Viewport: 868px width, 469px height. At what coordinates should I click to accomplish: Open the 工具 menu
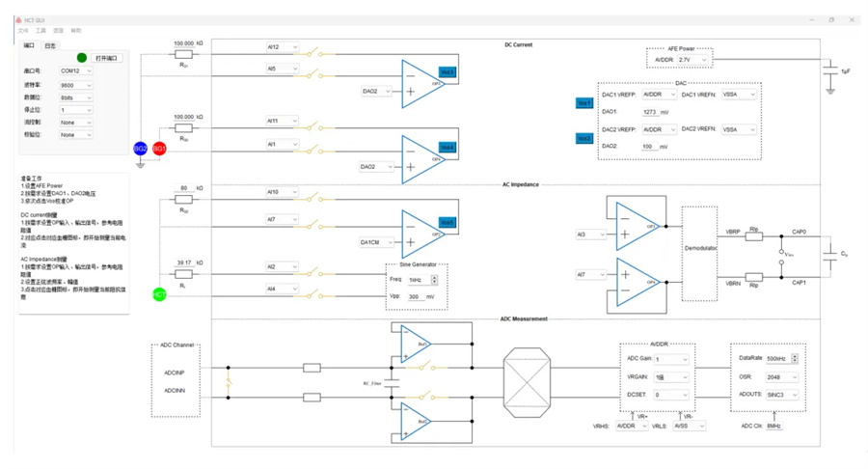click(x=41, y=31)
